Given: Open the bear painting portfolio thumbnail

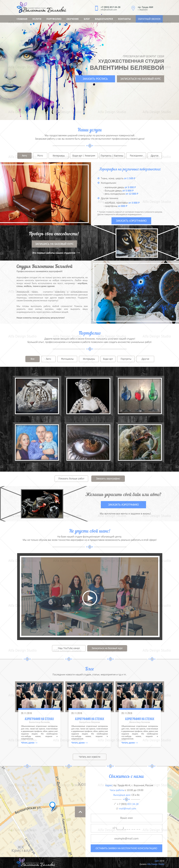Looking at the screenshot, I should point(140,442).
